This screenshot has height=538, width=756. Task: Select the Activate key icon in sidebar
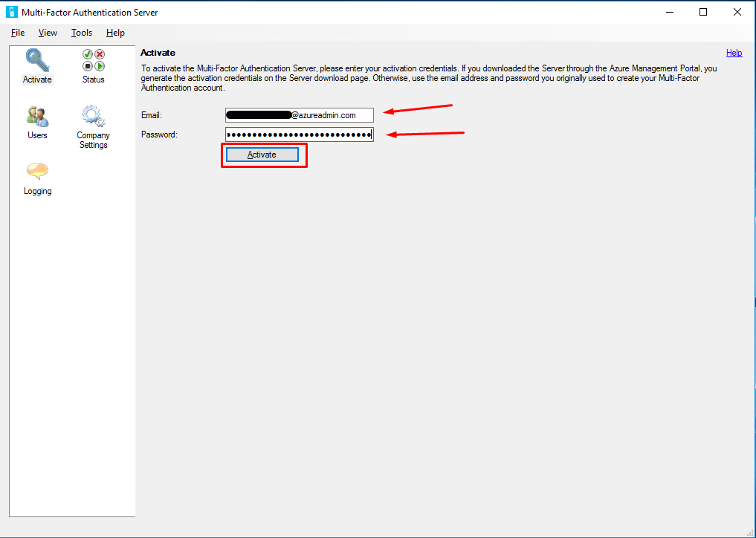[x=37, y=60]
